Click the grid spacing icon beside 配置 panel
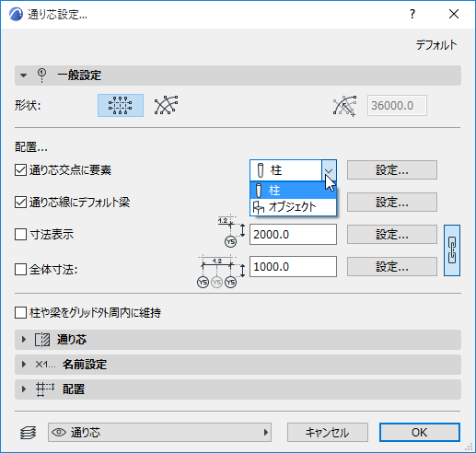 coord(45,389)
